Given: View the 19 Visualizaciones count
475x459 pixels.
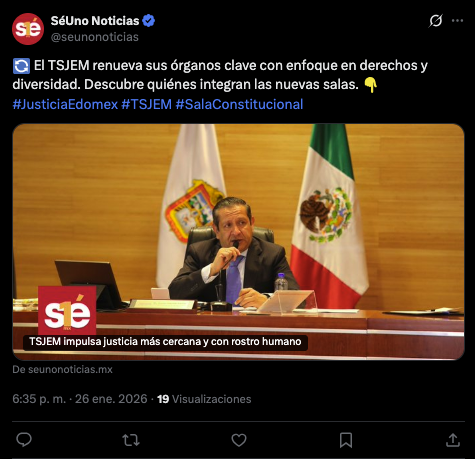Looking at the screenshot, I should [x=204, y=399].
